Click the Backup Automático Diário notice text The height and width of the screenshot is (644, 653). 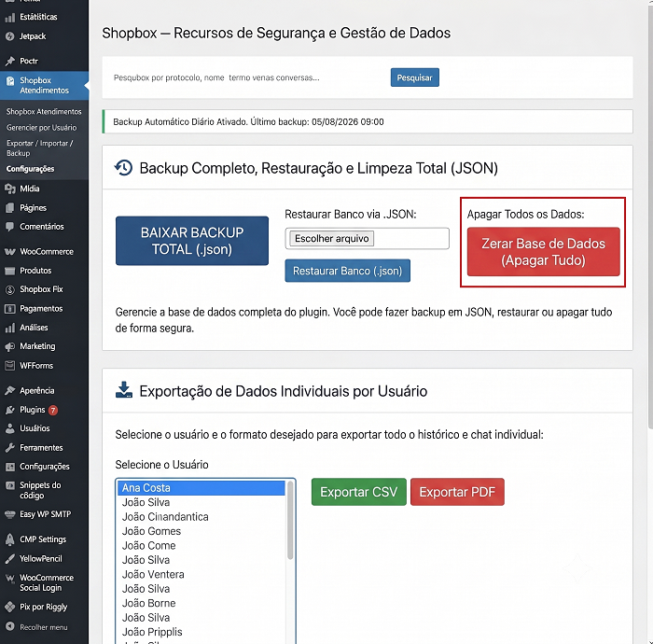pyautogui.click(x=248, y=122)
